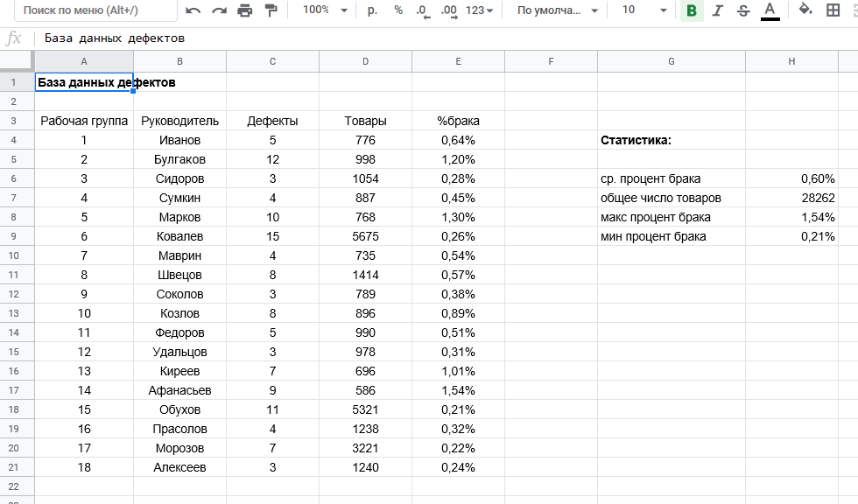Click the Redo arrow icon
Screen dimensions: 858x504
[x=219, y=10]
